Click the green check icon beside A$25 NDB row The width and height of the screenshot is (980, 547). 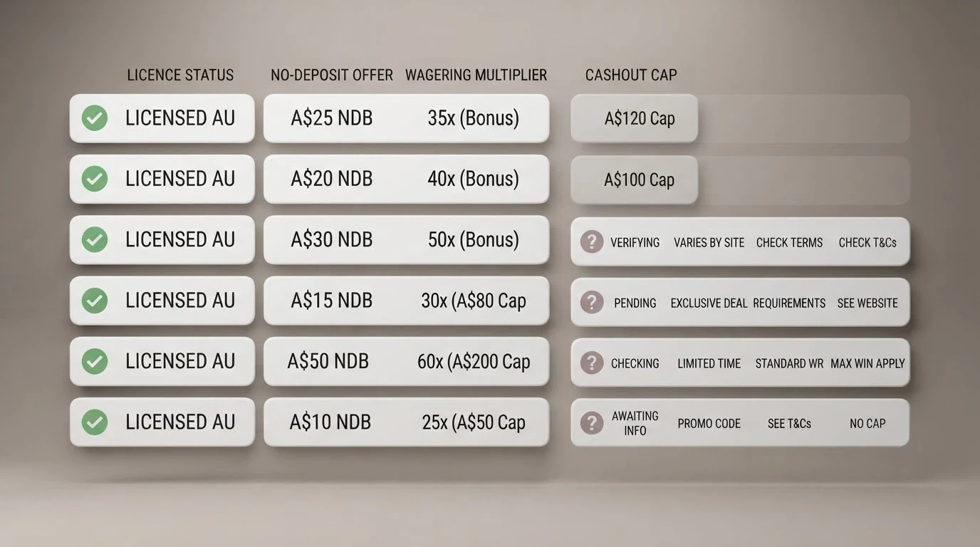pos(95,118)
